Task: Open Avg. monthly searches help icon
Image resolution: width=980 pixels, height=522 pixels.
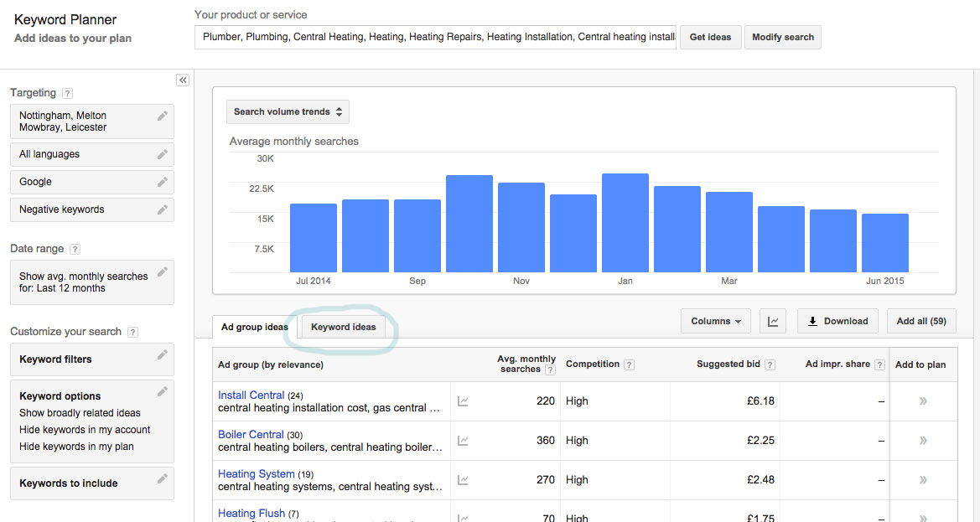Action: 550,370
